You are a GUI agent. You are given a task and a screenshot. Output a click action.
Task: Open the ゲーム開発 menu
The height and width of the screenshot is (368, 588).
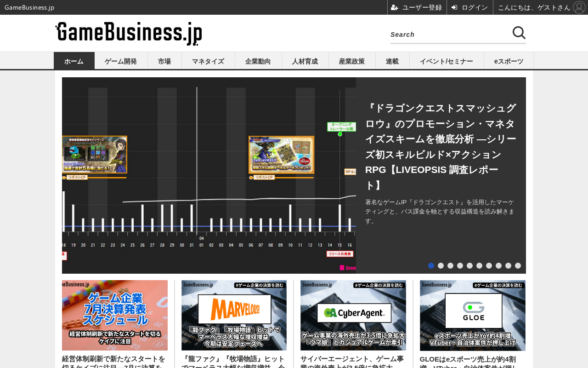(121, 61)
